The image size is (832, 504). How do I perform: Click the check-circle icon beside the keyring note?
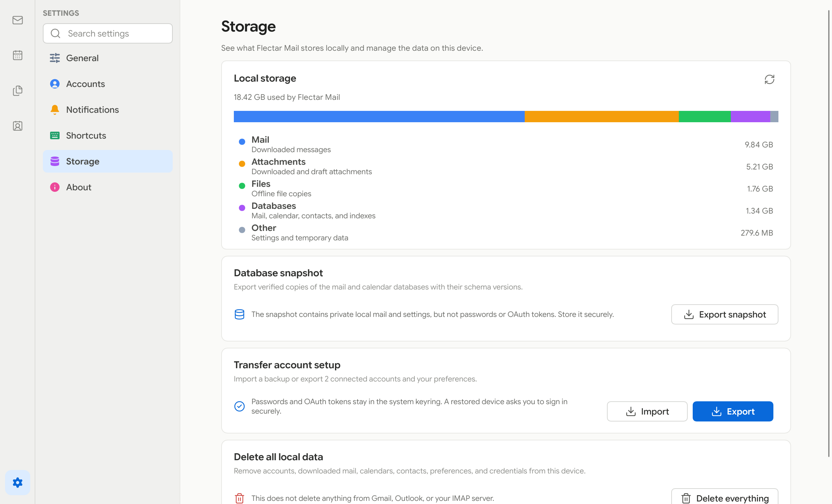(x=240, y=406)
